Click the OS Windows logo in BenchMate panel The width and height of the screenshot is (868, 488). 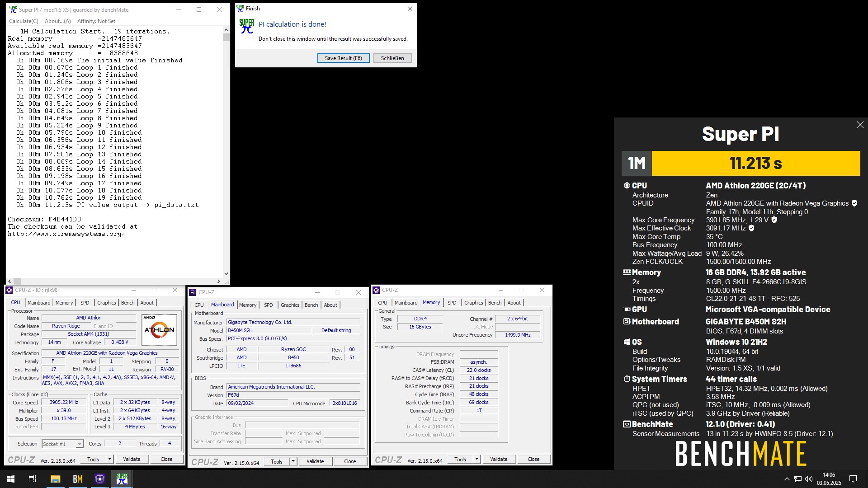(x=627, y=342)
